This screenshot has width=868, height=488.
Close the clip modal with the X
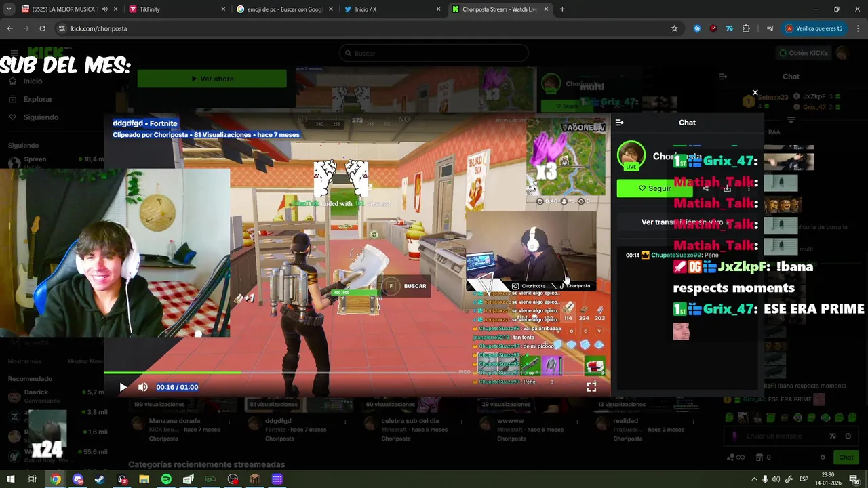click(755, 93)
